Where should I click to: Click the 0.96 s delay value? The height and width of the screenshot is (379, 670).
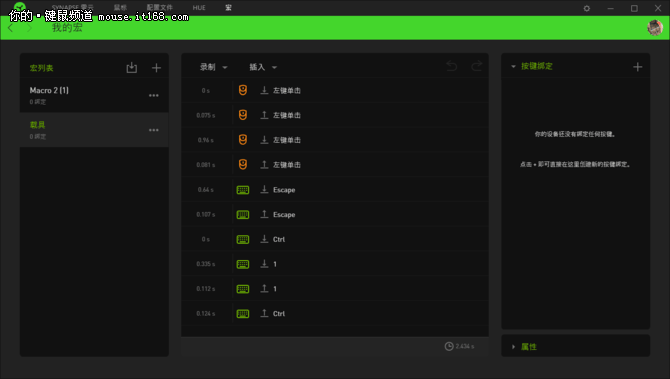click(x=206, y=140)
